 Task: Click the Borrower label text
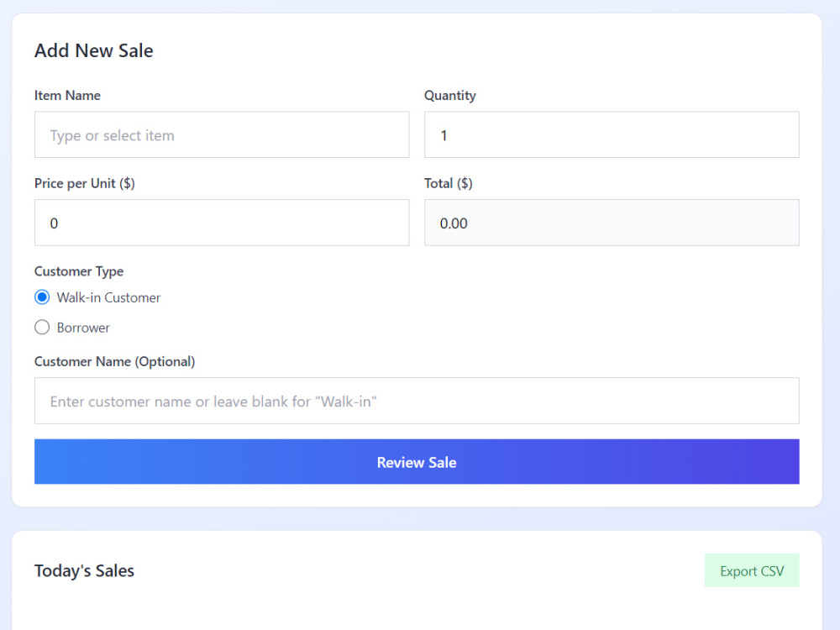(83, 328)
